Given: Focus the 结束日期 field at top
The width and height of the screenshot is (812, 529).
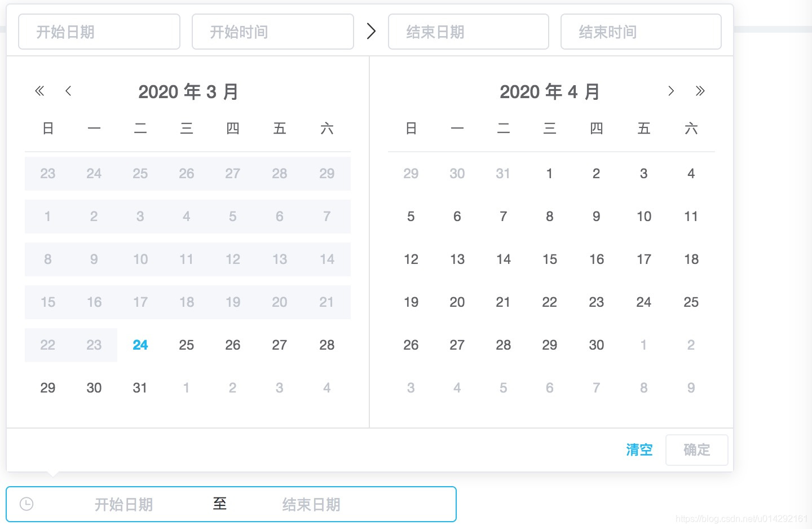Looking at the screenshot, I should (x=469, y=32).
